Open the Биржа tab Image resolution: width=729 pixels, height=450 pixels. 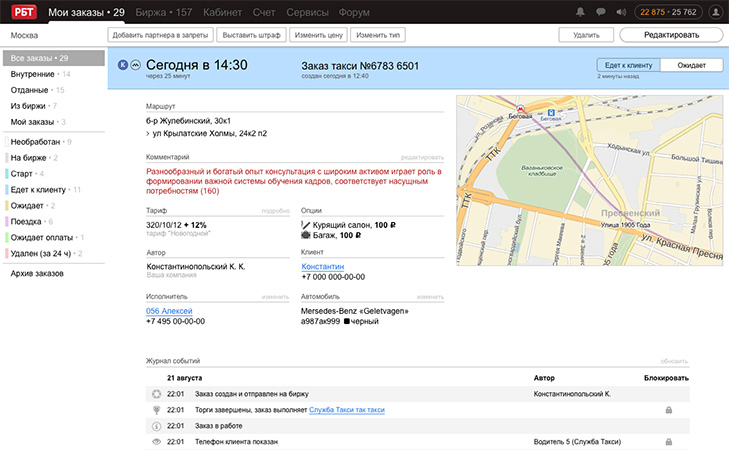point(164,13)
